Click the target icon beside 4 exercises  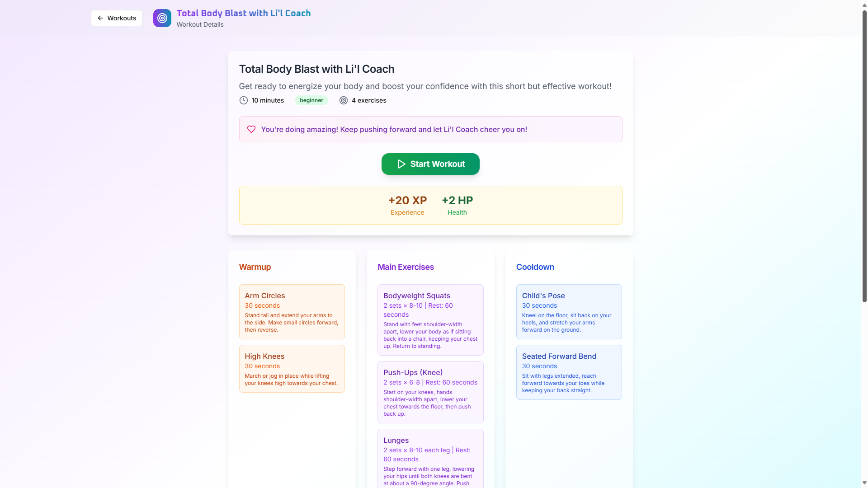[x=344, y=100]
